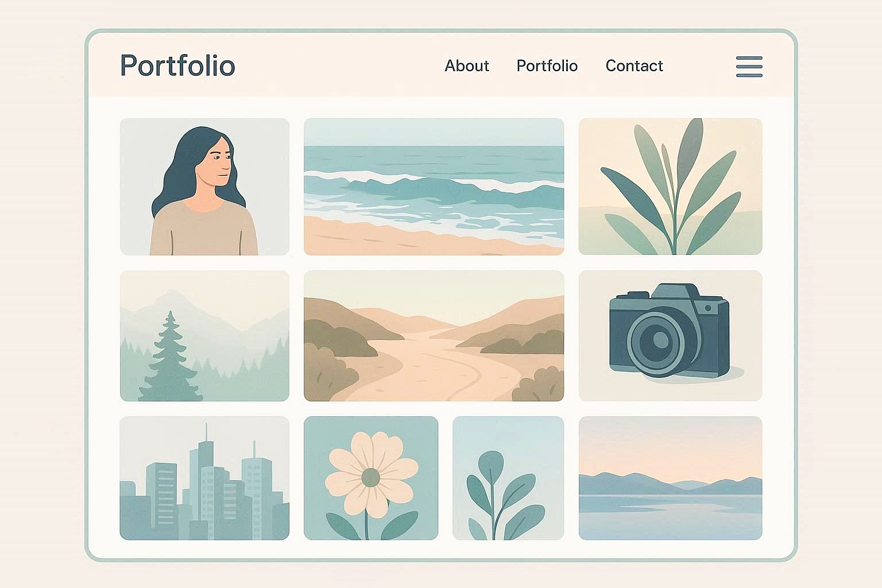882x588 pixels.
Task: Click the camera lens in illustration
Action: click(x=658, y=342)
